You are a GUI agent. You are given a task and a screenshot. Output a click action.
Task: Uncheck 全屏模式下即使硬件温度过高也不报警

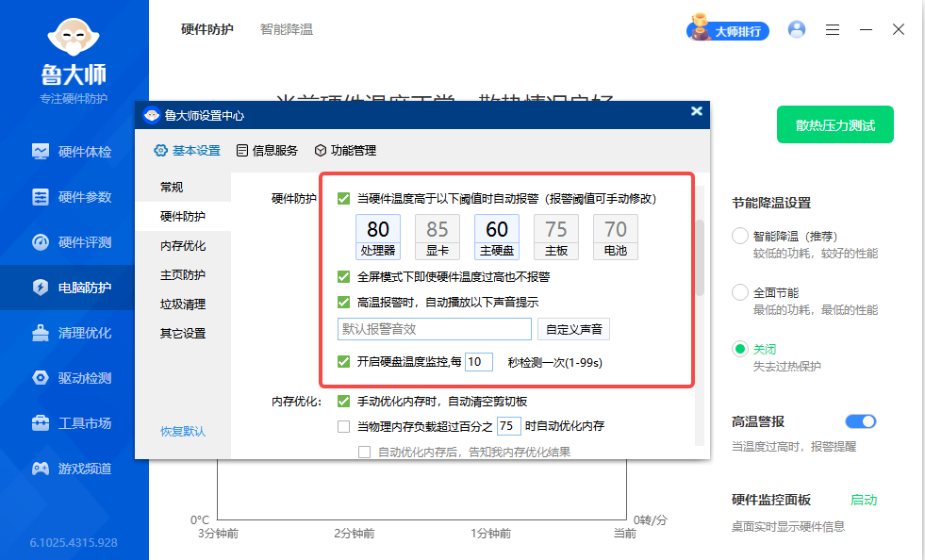[345, 277]
